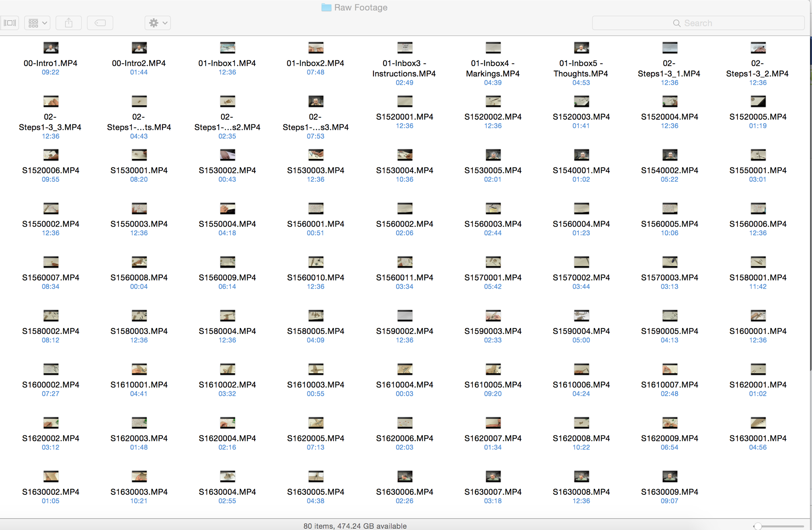This screenshot has height=530, width=812.
Task: Select the 00-Intro1.MP4 video icon
Action: tap(51, 48)
